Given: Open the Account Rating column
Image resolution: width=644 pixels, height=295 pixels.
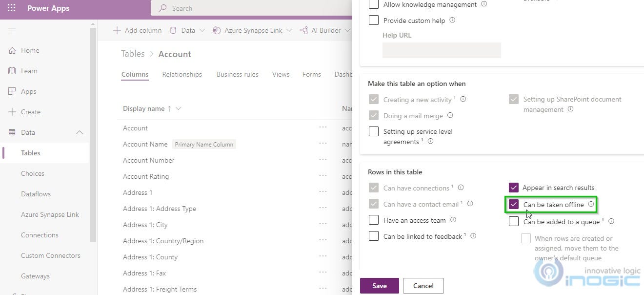Looking at the screenshot, I should pos(146,176).
